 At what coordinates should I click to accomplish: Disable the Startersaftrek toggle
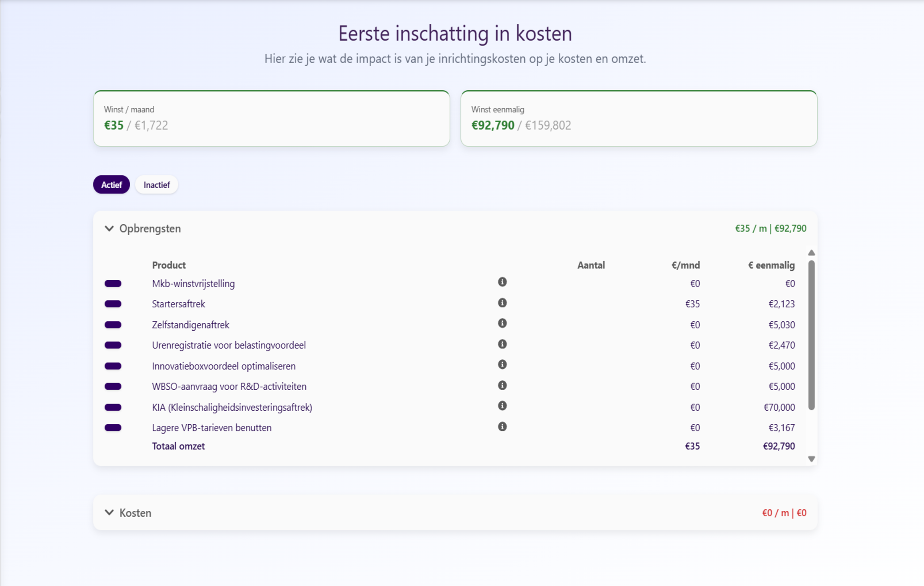click(x=113, y=304)
